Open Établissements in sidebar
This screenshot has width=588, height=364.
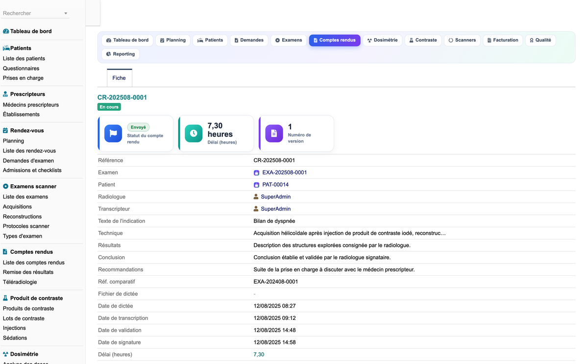click(x=21, y=114)
